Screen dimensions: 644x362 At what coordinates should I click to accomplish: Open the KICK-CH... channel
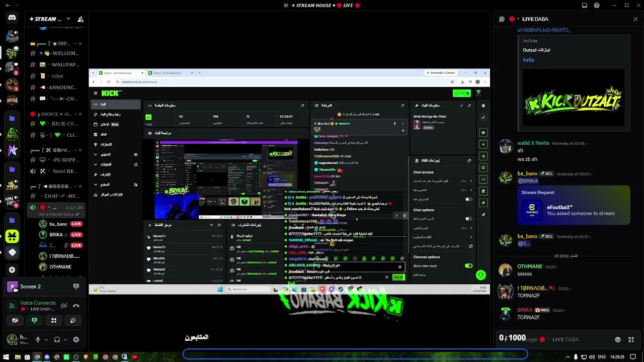pos(56,124)
